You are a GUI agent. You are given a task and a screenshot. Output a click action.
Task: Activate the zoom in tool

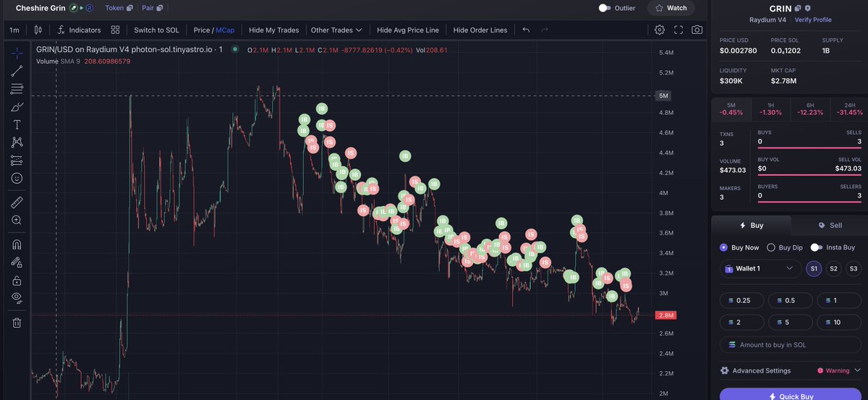tap(17, 220)
